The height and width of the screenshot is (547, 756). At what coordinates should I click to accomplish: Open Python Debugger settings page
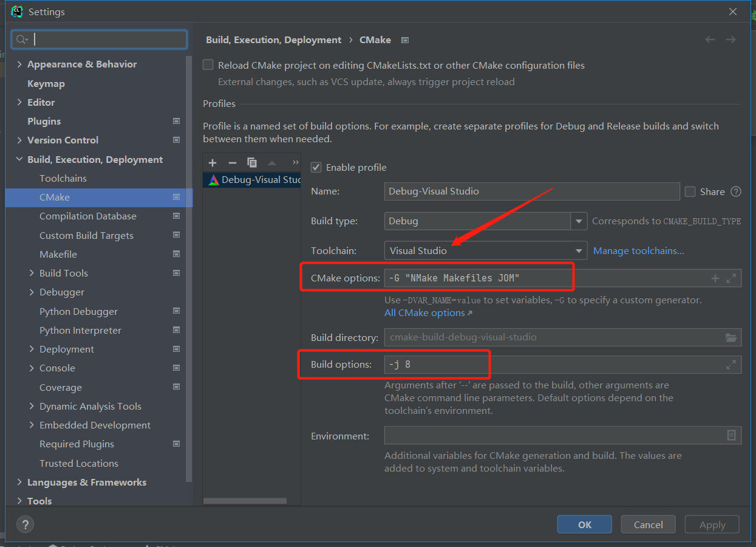pyautogui.click(x=78, y=311)
